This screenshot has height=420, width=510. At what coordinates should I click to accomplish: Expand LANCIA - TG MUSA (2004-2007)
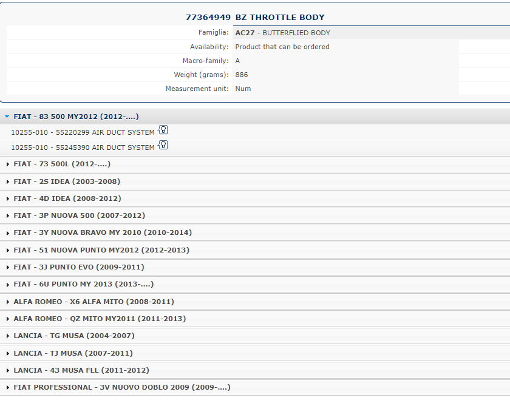point(74,336)
